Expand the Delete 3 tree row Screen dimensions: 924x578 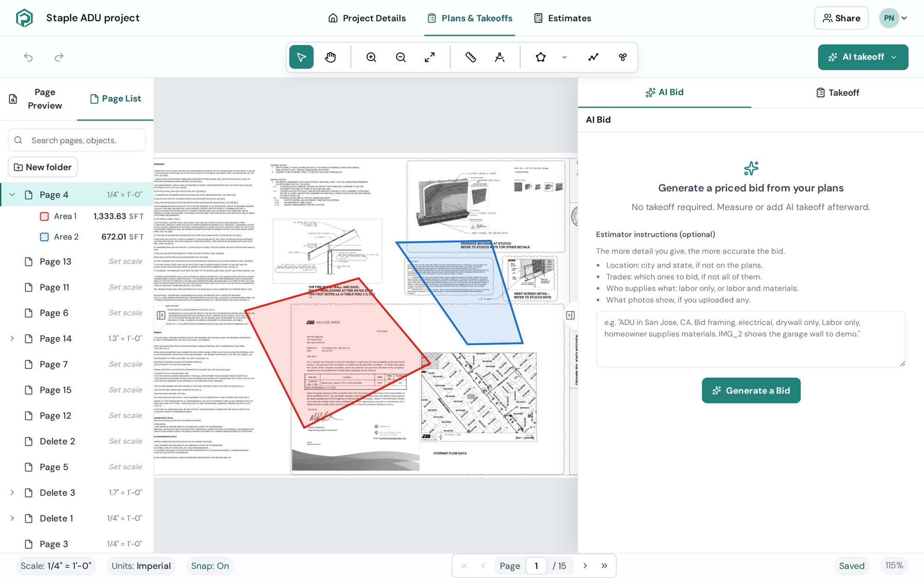(12, 492)
